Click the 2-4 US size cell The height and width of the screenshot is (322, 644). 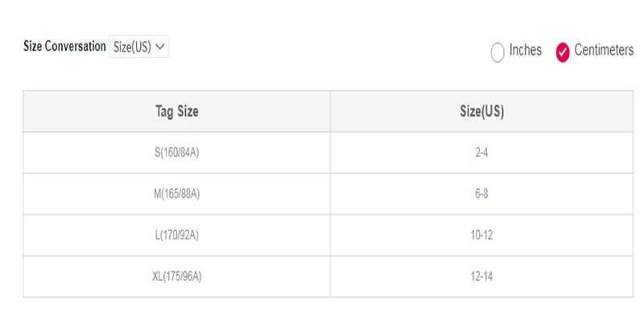pos(481,153)
